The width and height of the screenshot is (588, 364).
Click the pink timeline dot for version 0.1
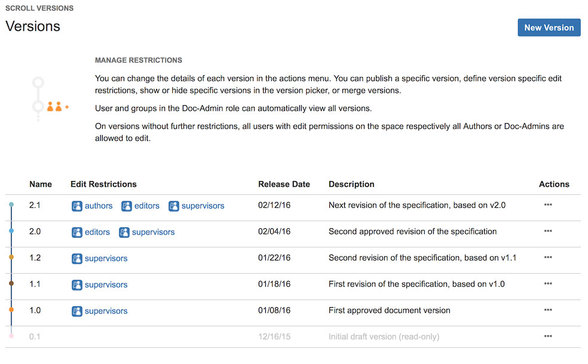pyautogui.click(x=11, y=336)
